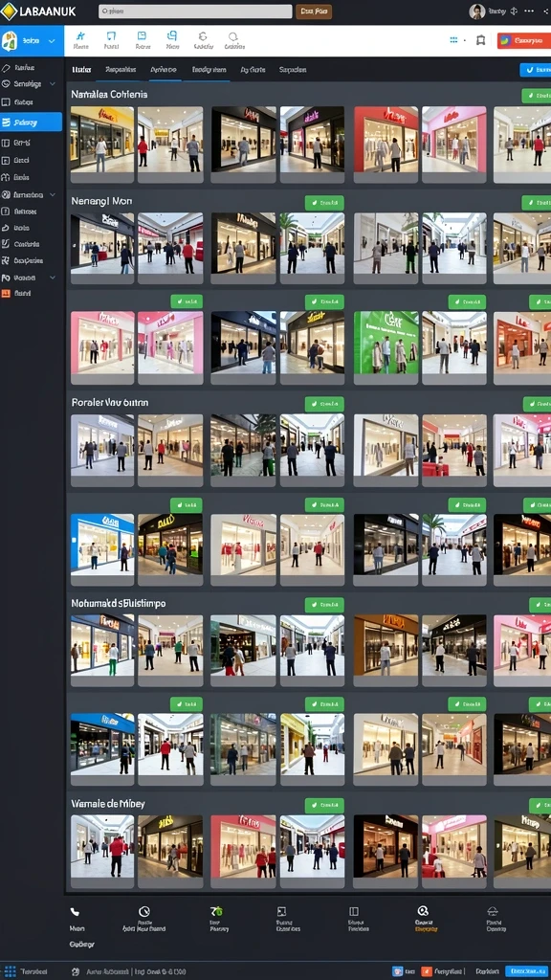Screen dimensions: 551x980
Task: Click the brown button next to the search box
Action: coord(314,11)
